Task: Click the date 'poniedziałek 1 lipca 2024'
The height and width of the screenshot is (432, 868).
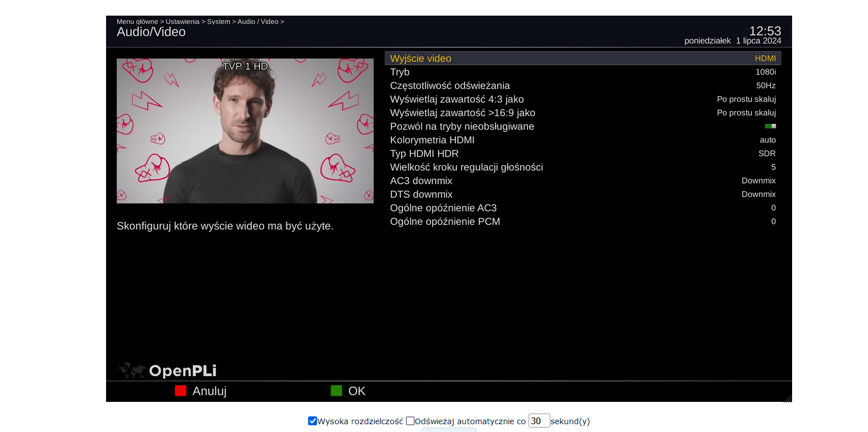Action: [x=733, y=41]
